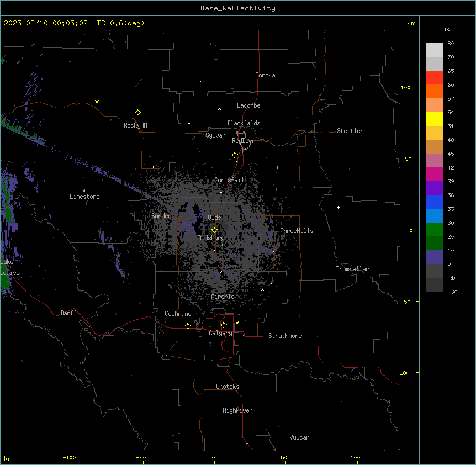Click the -50 tick label on vertical axis

(405, 302)
